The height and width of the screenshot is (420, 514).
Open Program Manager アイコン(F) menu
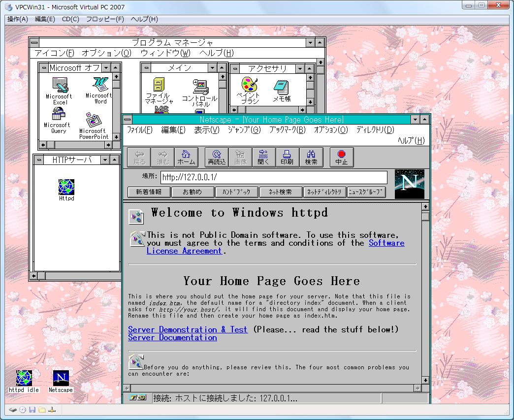[55, 53]
